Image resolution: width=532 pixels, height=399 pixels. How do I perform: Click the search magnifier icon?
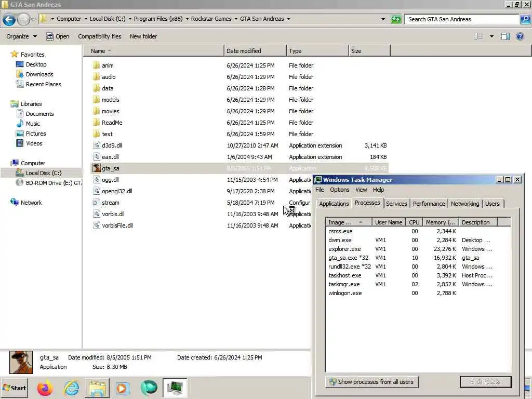[525, 19]
